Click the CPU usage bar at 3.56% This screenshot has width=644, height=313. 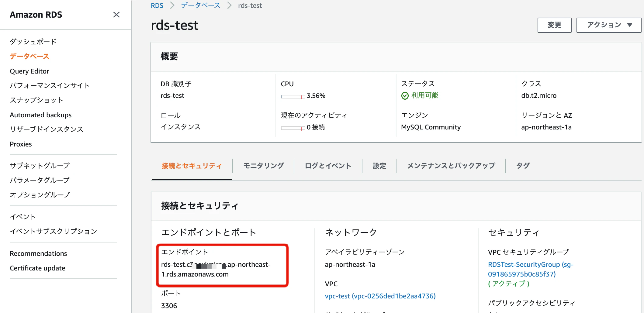(293, 97)
